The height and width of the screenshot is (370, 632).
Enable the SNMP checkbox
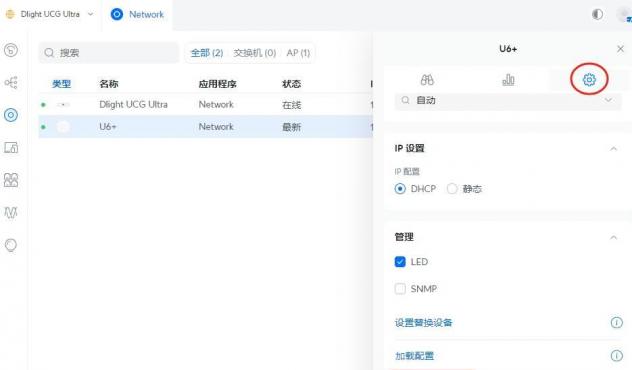coord(400,289)
